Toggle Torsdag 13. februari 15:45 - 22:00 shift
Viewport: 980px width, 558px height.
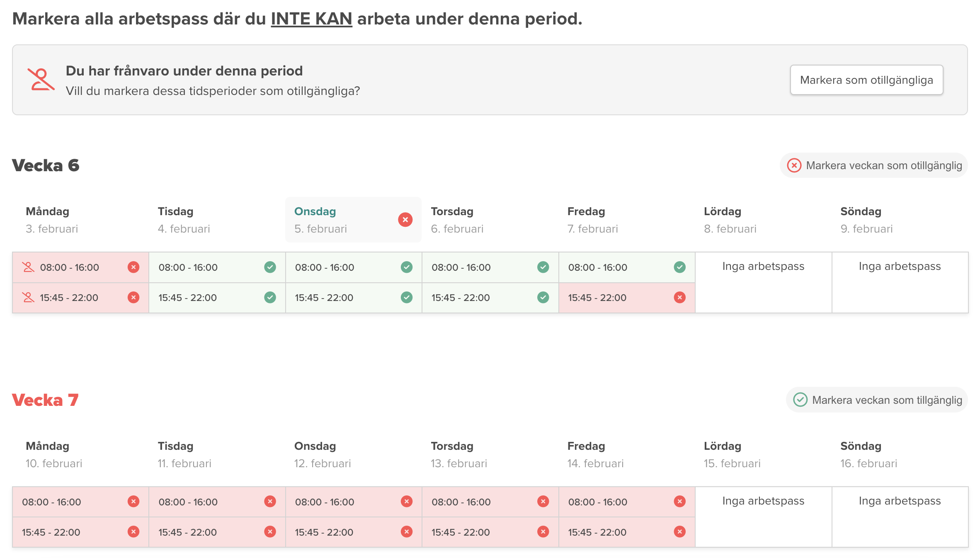click(x=490, y=532)
